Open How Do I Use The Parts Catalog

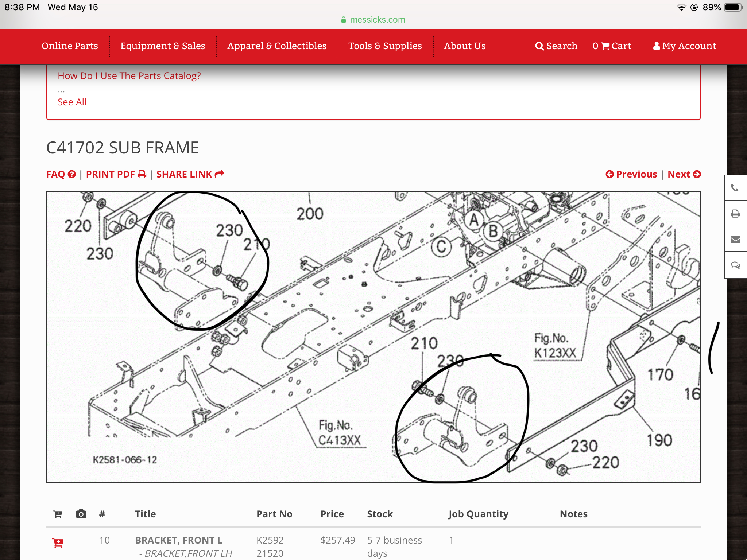129,76
